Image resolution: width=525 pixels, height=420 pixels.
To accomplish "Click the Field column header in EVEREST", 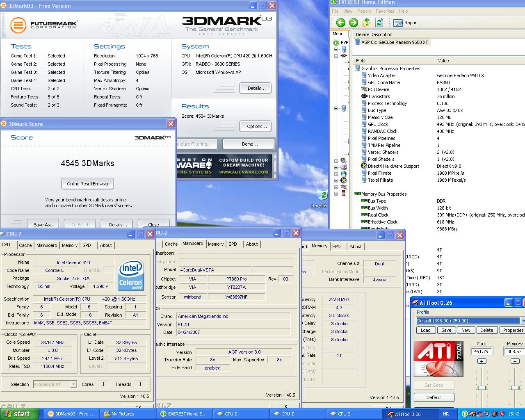I will 393,60.
